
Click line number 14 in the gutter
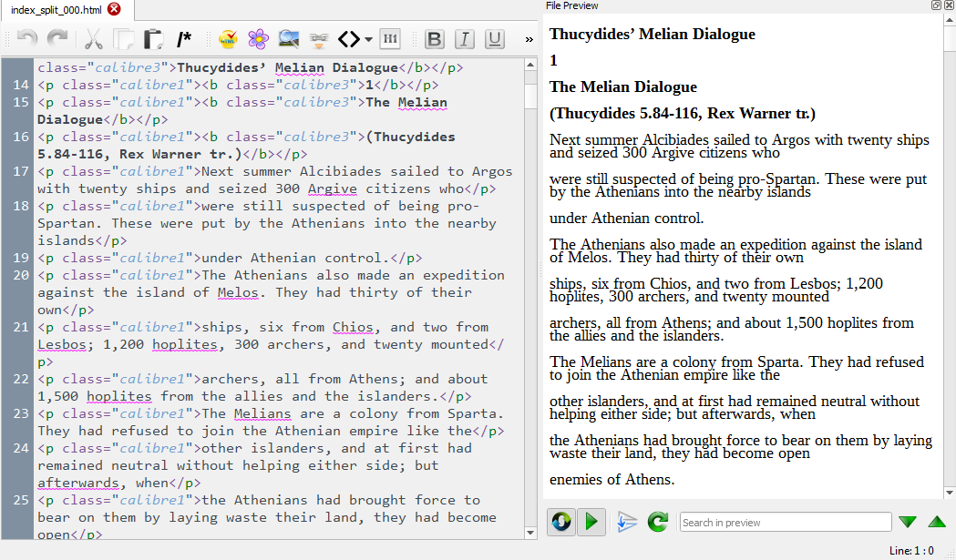coord(21,85)
